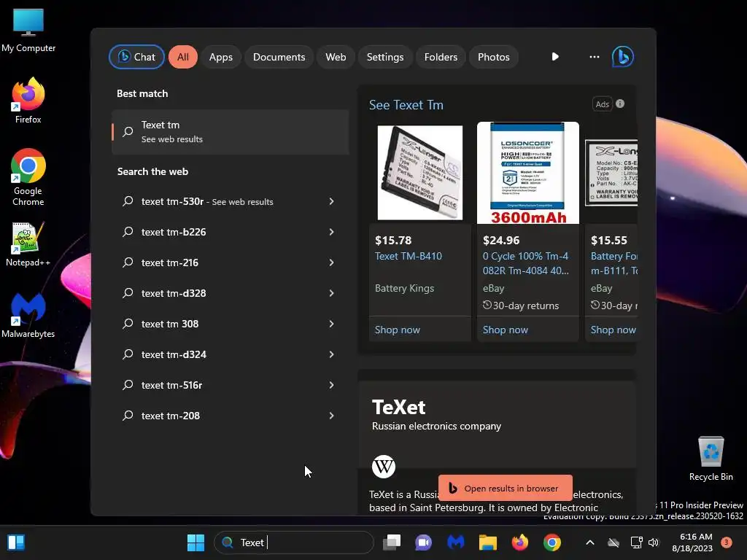This screenshot has width=747, height=560.
Task: Open the 0 Cycle 100% Tm-4082R listing link
Action: (x=525, y=263)
